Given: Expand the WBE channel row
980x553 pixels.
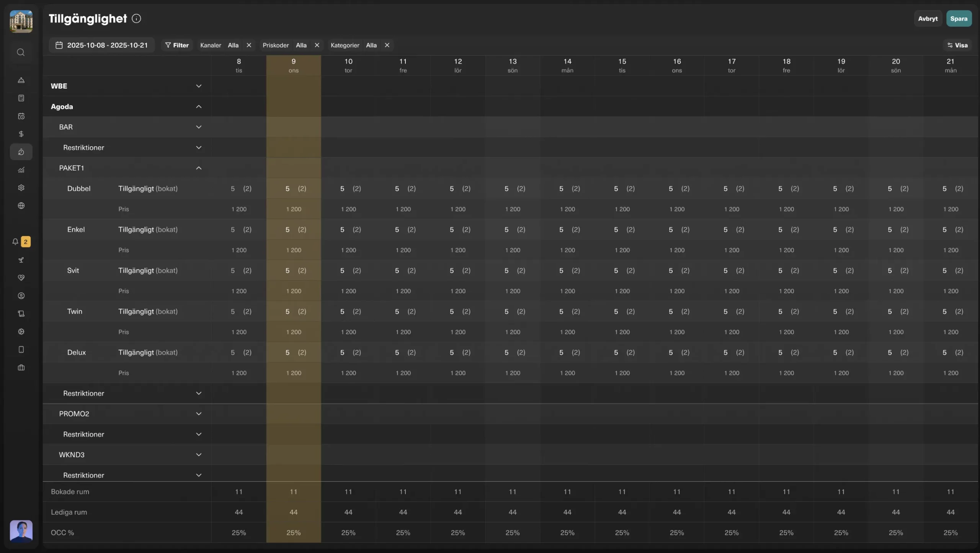Looking at the screenshot, I should 199,86.
